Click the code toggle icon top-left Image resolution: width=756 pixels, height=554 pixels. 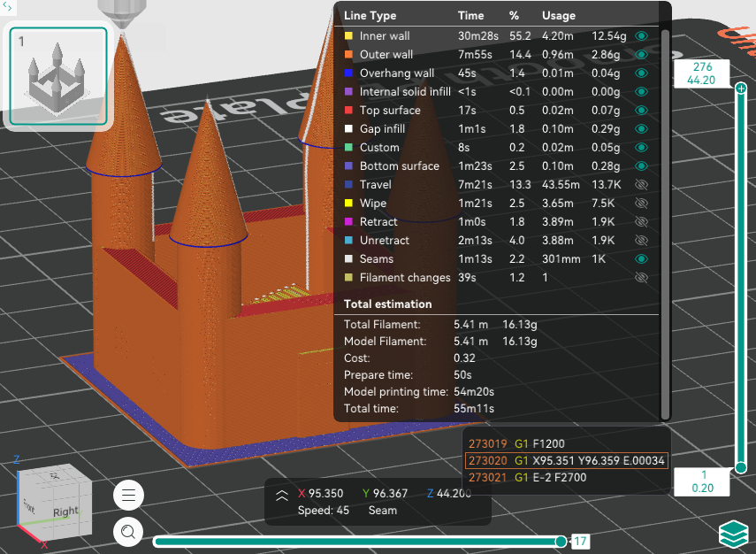(7, 7)
